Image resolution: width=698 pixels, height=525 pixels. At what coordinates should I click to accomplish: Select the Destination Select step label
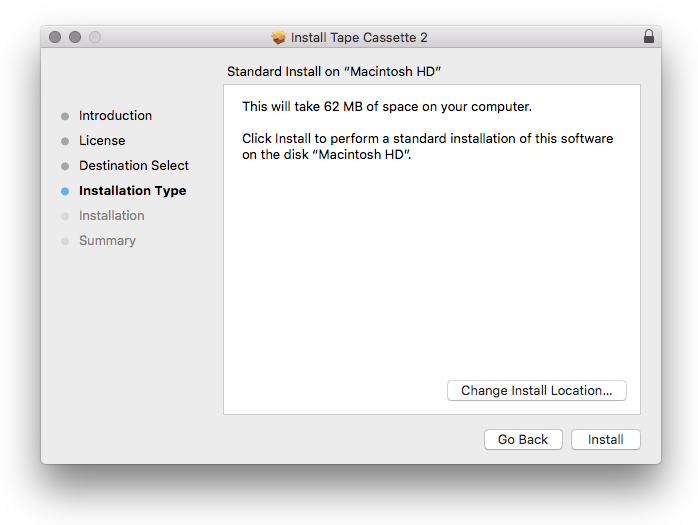click(134, 166)
